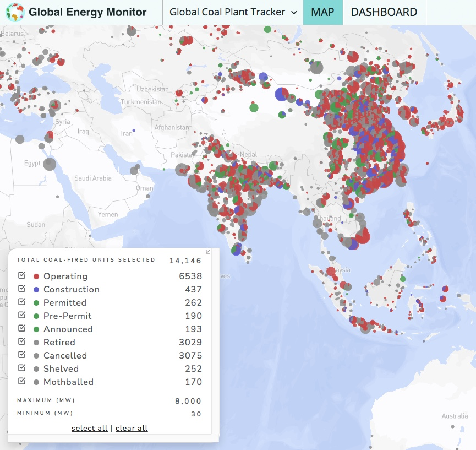Open the Global Coal Plant Tracker dropdown
This screenshot has height=450, width=476.
click(233, 12)
